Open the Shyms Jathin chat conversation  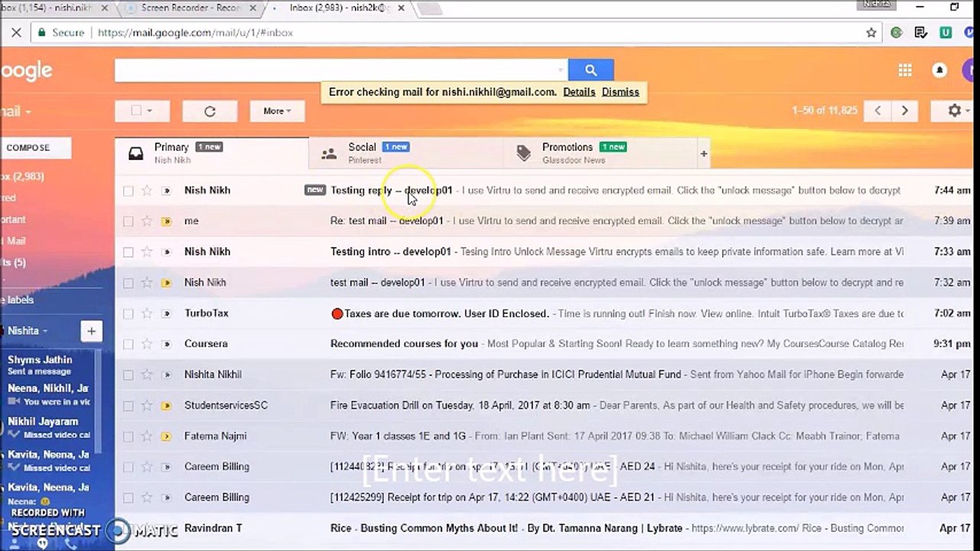click(49, 365)
